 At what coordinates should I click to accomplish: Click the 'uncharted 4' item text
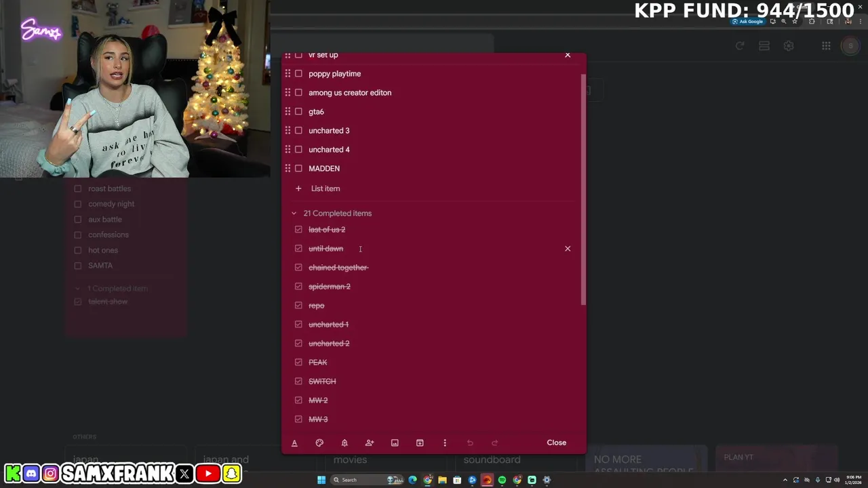coord(329,149)
